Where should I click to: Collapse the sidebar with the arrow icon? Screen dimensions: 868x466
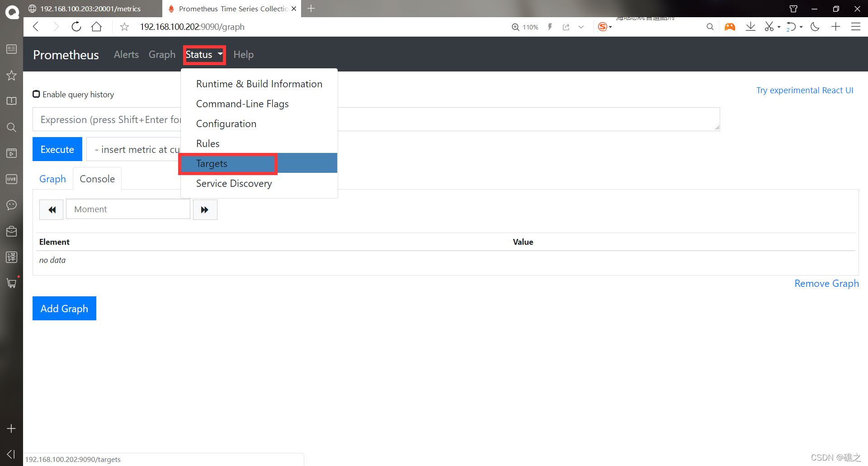click(11, 454)
